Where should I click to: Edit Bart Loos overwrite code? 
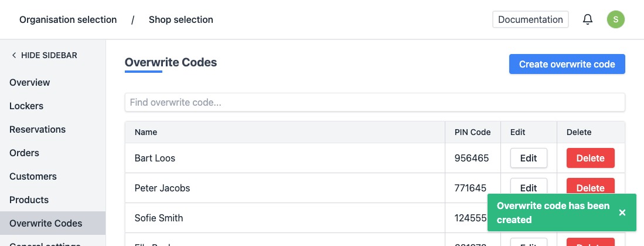tap(529, 158)
